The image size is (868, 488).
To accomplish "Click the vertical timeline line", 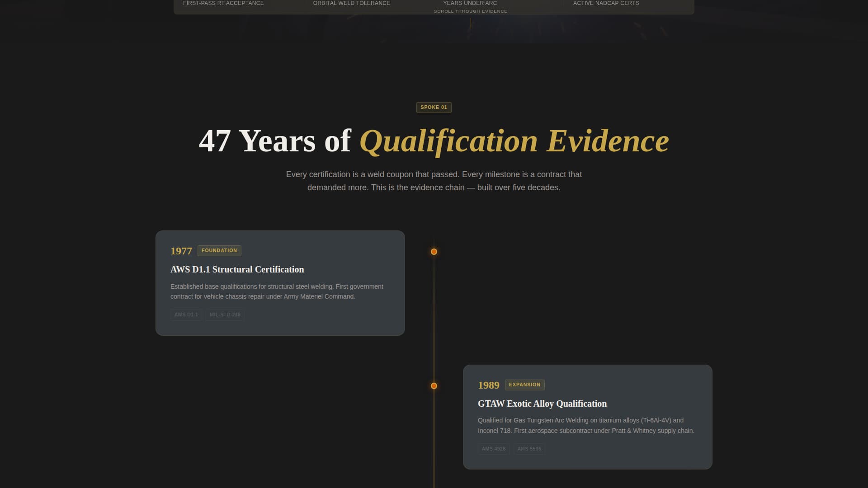I will pyautogui.click(x=434, y=316).
